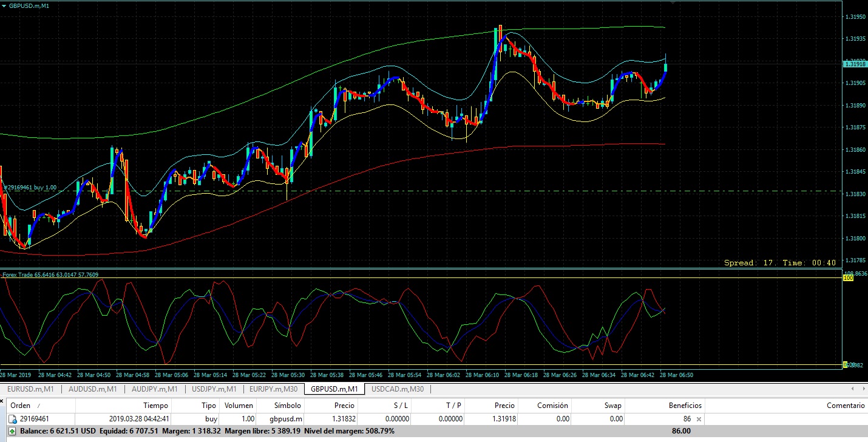Click the profit value 86 in order row
The height and width of the screenshot is (442, 868).
(x=687, y=419)
